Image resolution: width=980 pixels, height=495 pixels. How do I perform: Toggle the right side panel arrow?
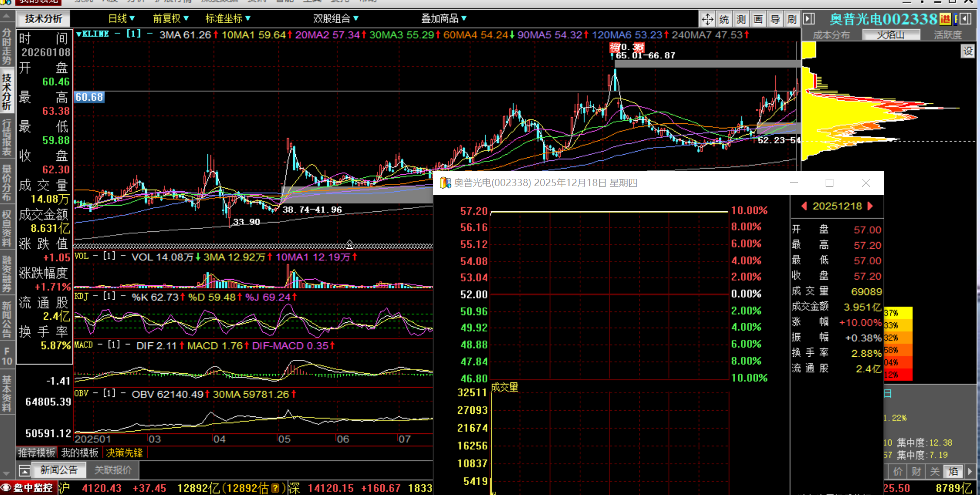click(x=809, y=19)
